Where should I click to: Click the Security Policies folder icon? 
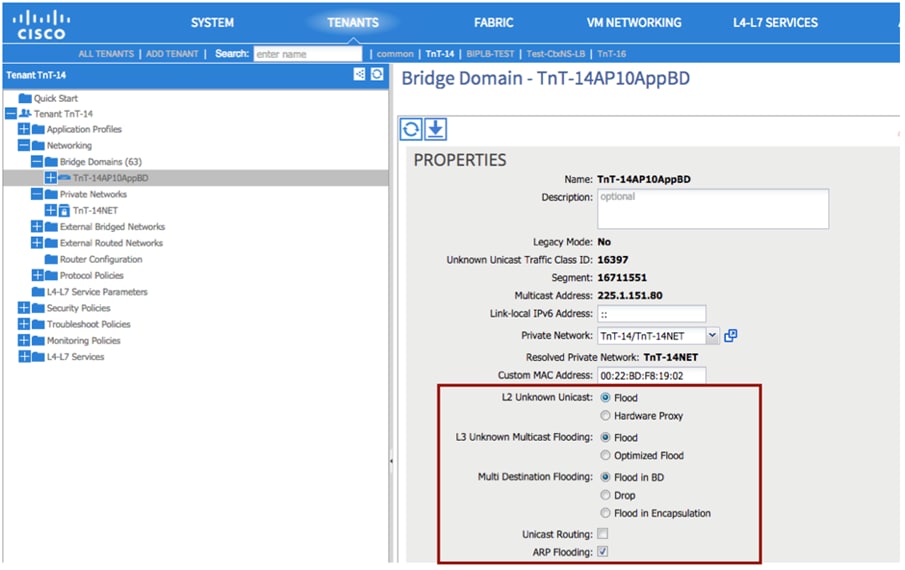[38, 308]
